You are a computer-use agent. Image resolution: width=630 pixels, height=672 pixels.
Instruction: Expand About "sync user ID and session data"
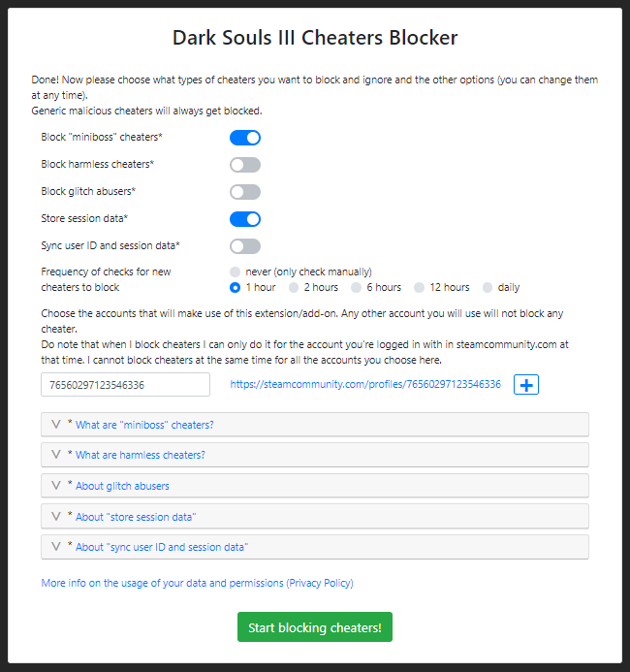click(x=162, y=547)
